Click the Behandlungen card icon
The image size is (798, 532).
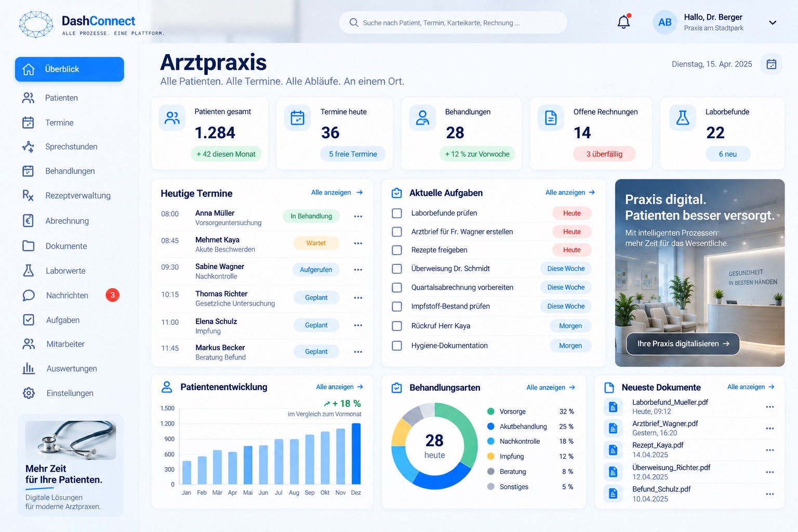[423, 118]
